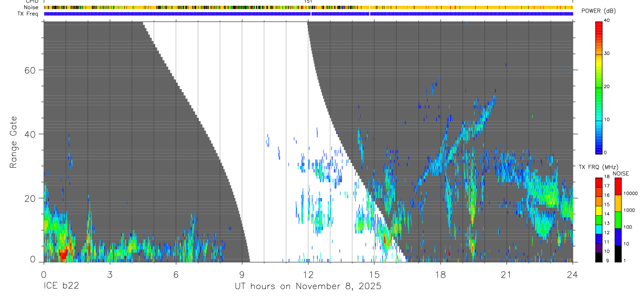Click the 1 label on the NOISE legend

(625, 260)
